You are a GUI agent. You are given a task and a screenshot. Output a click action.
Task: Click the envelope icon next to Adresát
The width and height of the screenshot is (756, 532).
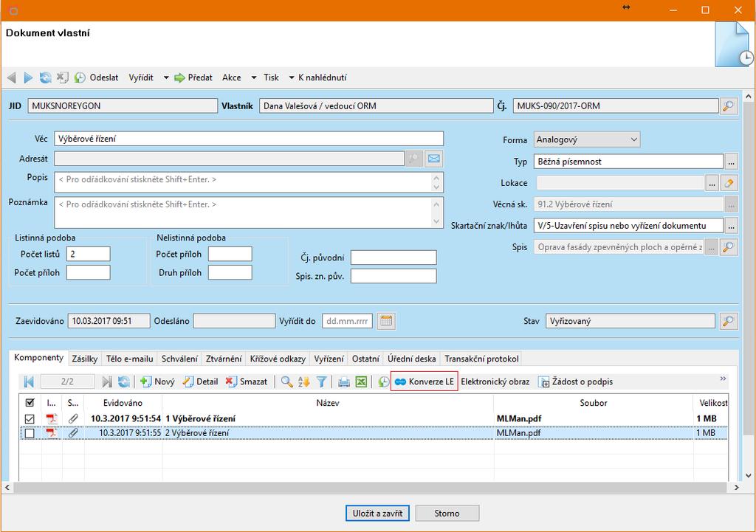[434, 159]
